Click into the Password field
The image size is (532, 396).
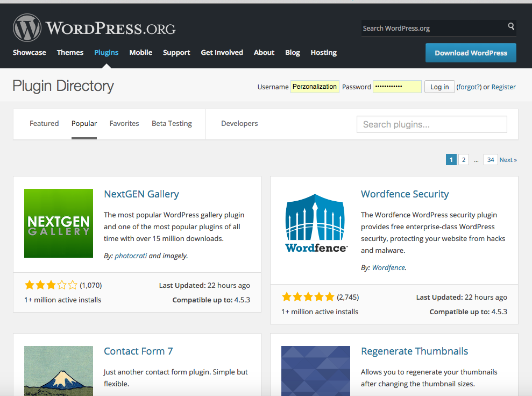(397, 87)
